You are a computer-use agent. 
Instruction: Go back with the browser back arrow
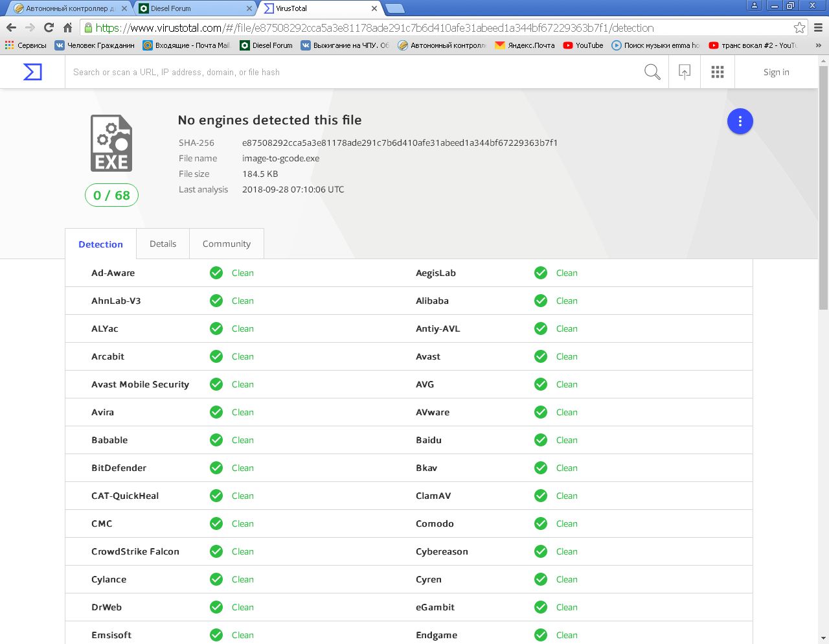pos(11,28)
